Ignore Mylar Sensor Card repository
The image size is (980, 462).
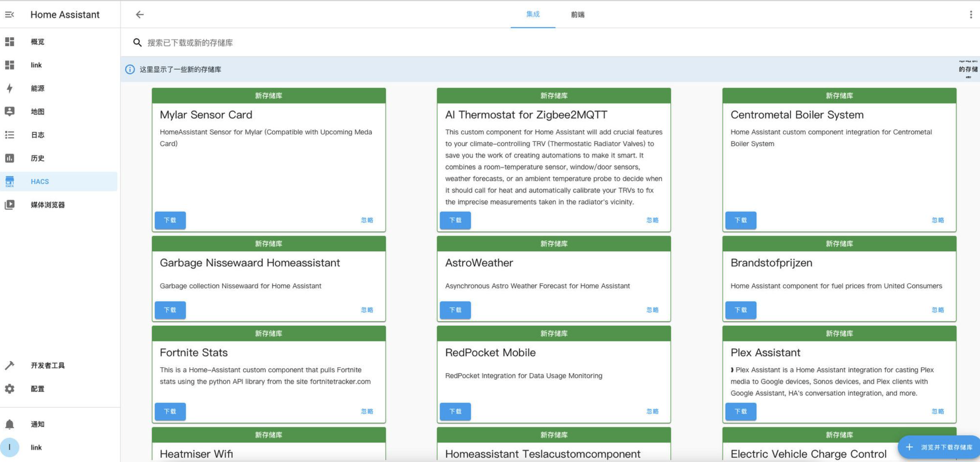coord(367,220)
